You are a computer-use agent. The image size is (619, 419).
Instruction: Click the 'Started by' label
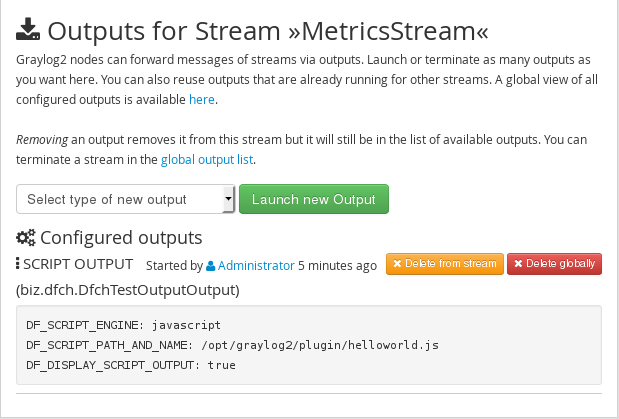174,266
